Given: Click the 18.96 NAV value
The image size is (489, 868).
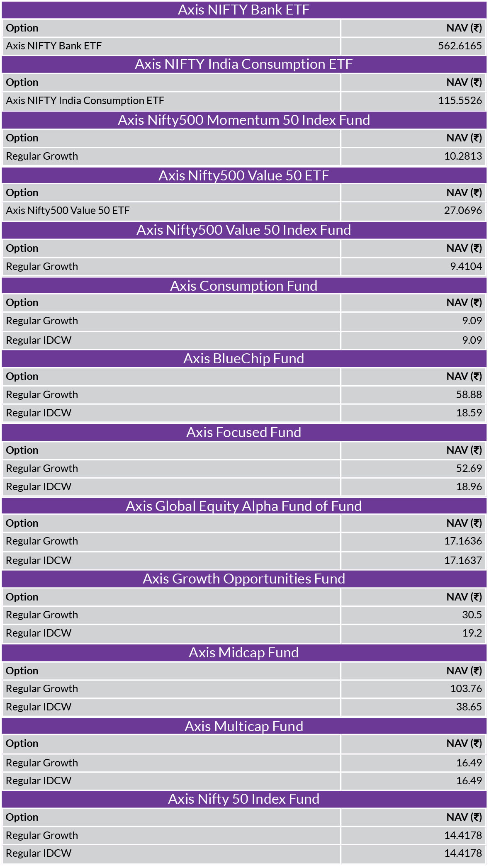Looking at the screenshot, I should 469,486.
